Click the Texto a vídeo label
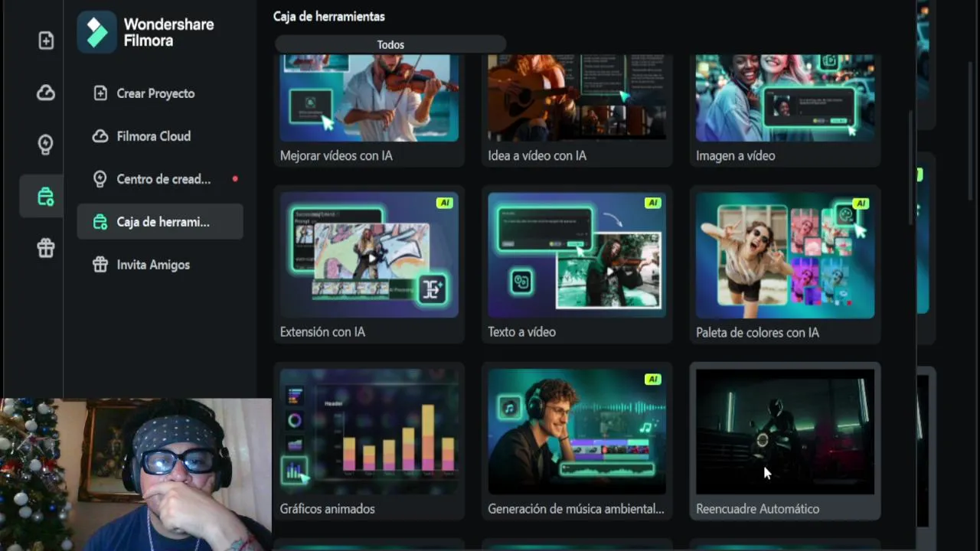This screenshot has width=980, height=551. click(522, 332)
